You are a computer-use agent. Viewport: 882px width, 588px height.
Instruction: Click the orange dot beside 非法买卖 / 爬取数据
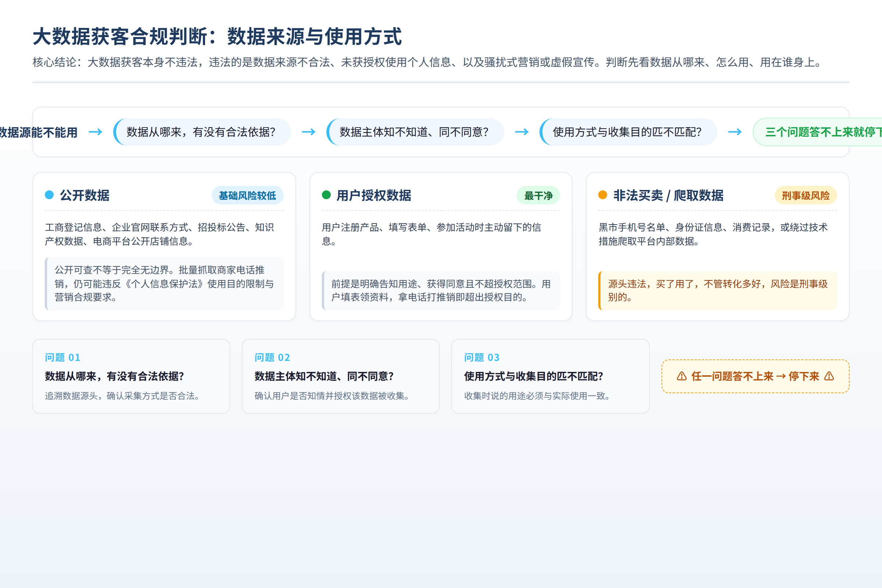[x=603, y=195]
